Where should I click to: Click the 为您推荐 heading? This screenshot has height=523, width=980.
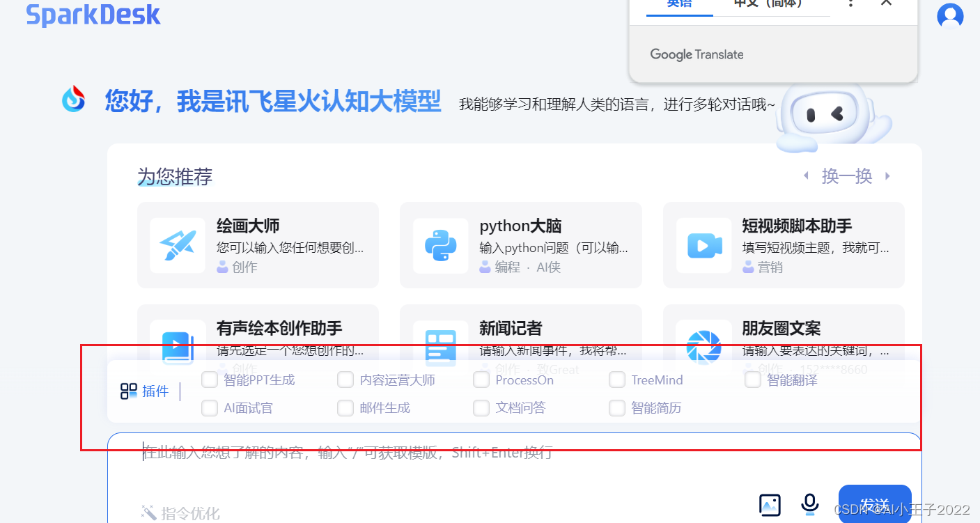coord(175,177)
